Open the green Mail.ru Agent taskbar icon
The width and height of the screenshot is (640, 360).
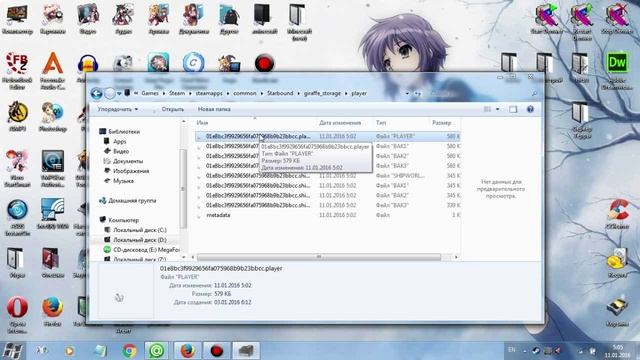click(156, 351)
